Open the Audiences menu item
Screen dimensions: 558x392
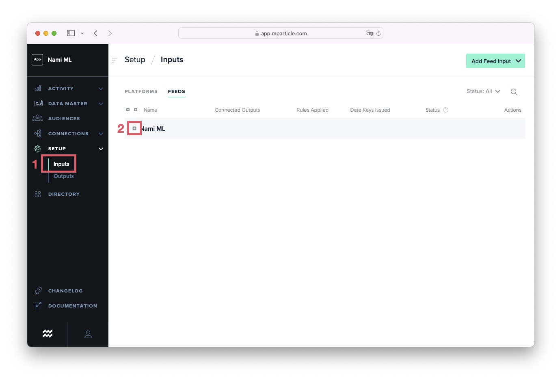[64, 119]
